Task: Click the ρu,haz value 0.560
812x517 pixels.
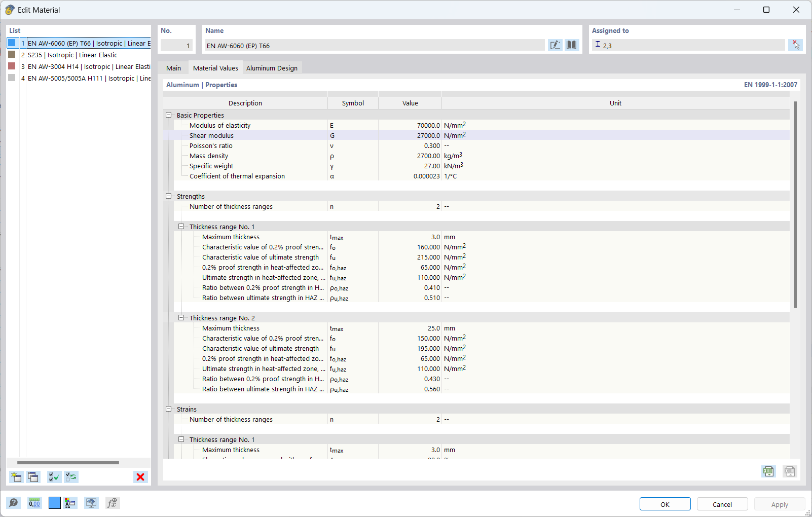Action: 410,389
